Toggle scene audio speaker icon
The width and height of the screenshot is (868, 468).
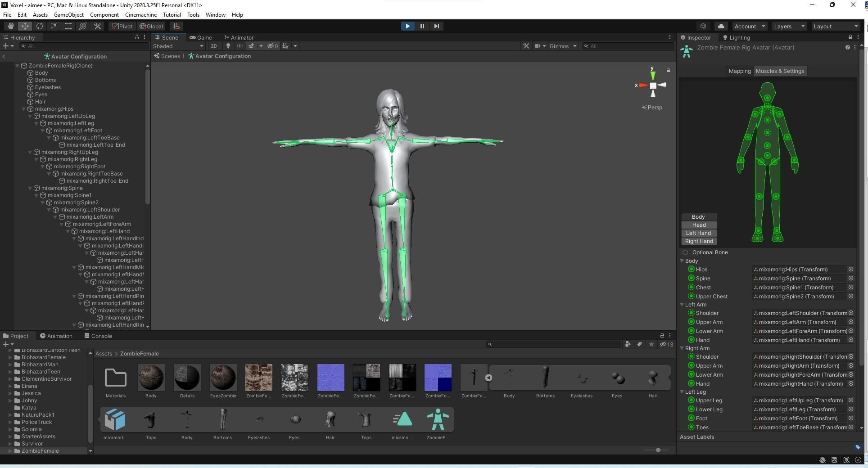pyautogui.click(x=240, y=46)
